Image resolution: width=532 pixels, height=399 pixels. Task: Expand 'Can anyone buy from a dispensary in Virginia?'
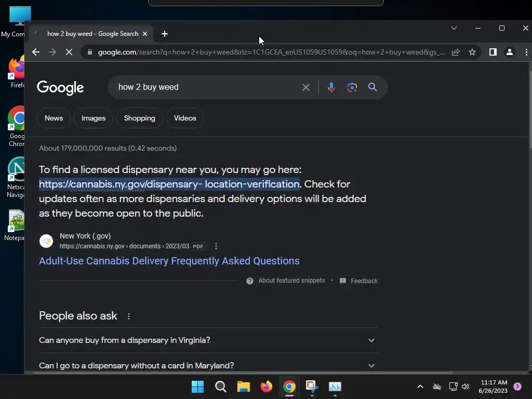click(x=208, y=340)
